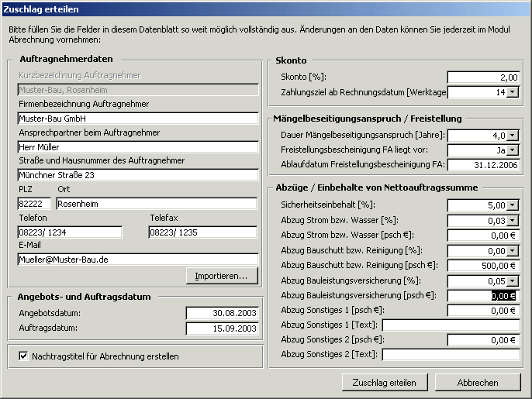Expand Dauer Mängelbeseitigungsanspruch dropdown arrow
This screenshot has width=532, height=399.
pos(512,136)
